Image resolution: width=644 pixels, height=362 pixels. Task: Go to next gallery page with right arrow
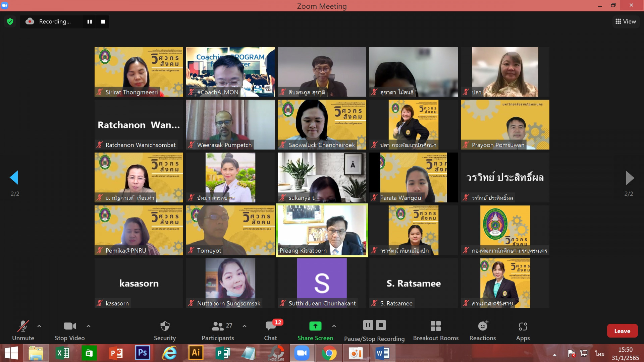pos(630,178)
